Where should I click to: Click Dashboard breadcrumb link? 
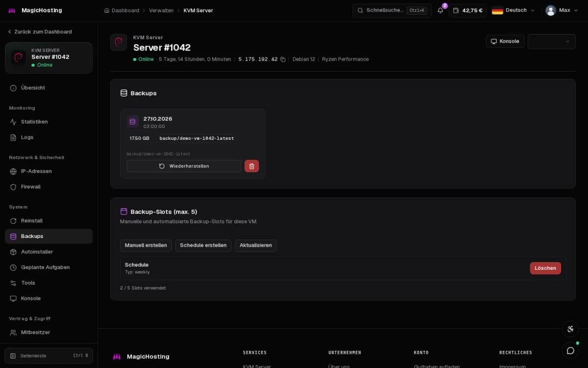125,10
